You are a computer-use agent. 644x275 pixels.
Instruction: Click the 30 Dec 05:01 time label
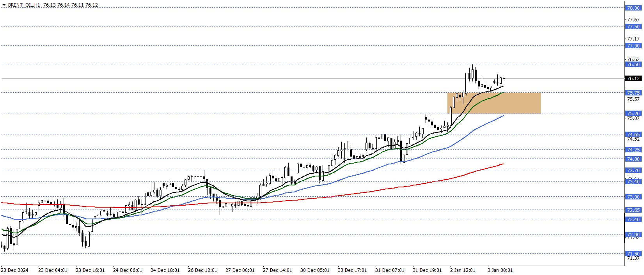[x=315, y=270]
